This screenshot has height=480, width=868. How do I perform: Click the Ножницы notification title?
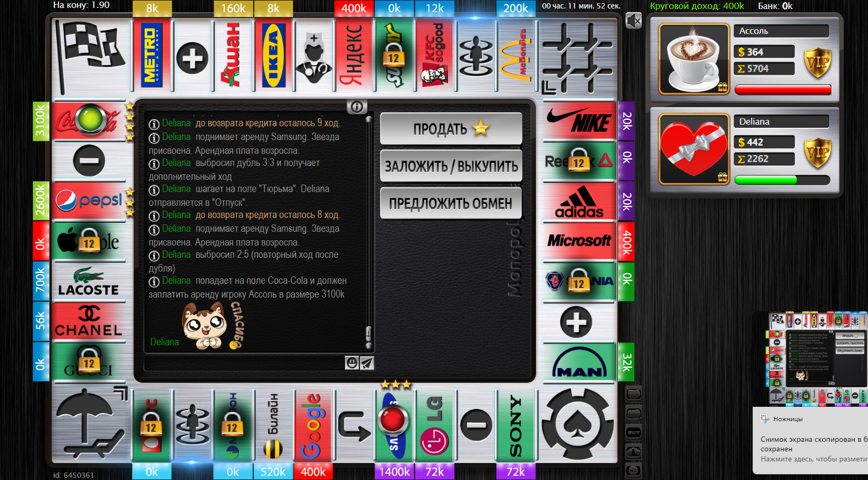click(788, 419)
